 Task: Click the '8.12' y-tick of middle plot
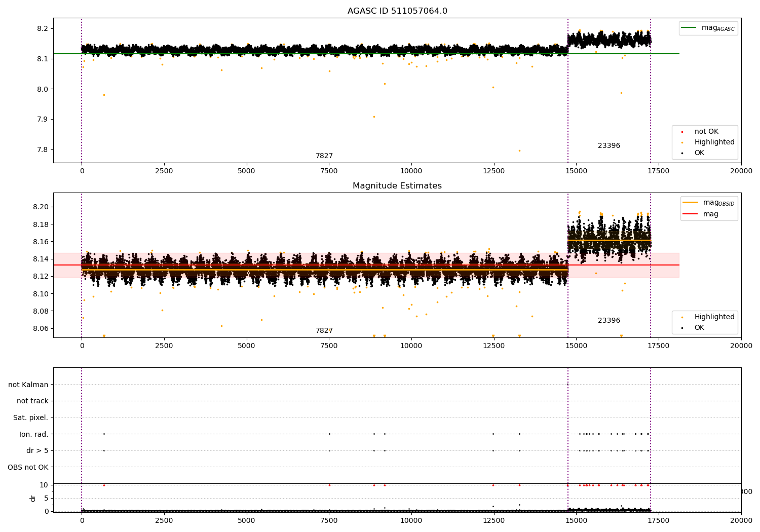41,277
